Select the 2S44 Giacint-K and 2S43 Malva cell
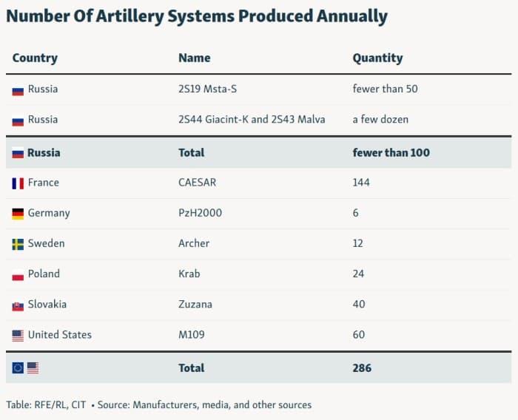 tap(252, 120)
